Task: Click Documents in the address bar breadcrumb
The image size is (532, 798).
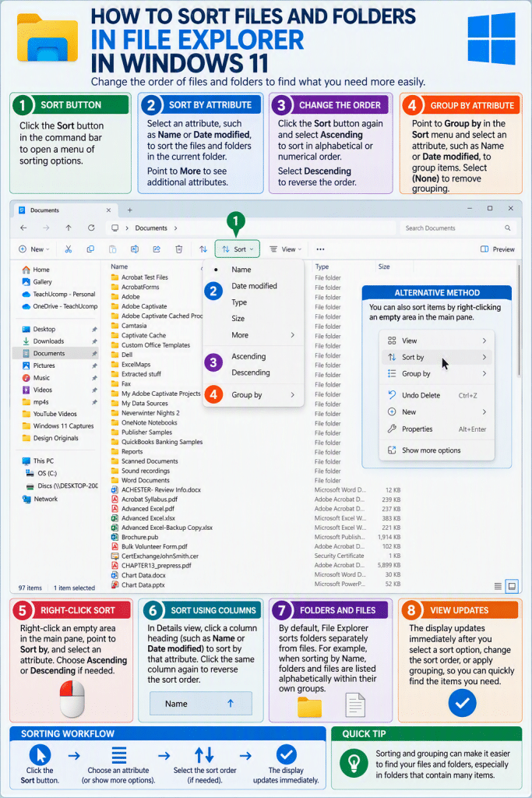Action: pos(151,228)
